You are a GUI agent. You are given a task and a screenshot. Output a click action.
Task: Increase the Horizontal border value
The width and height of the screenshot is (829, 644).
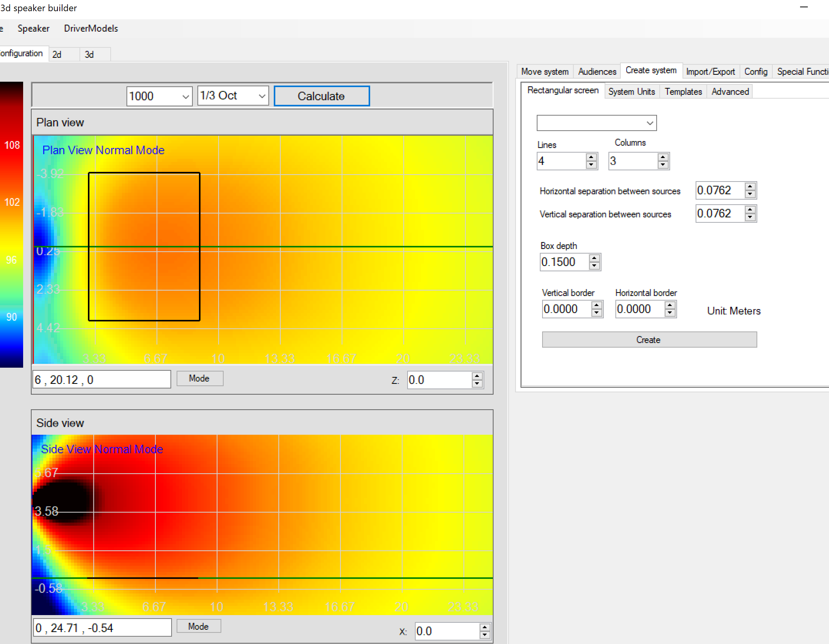pos(670,305)
